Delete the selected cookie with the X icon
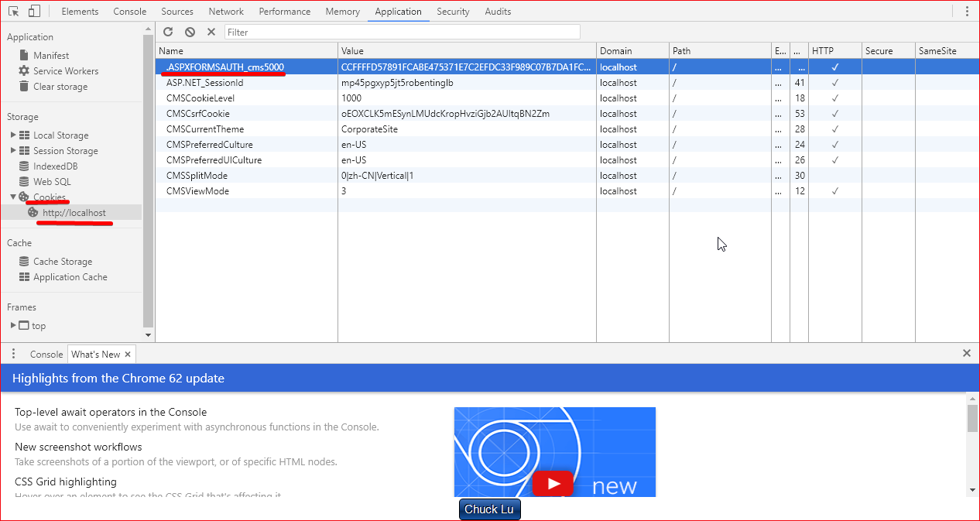This screenshot has height=521, width=980. click(x=211, y=32)
